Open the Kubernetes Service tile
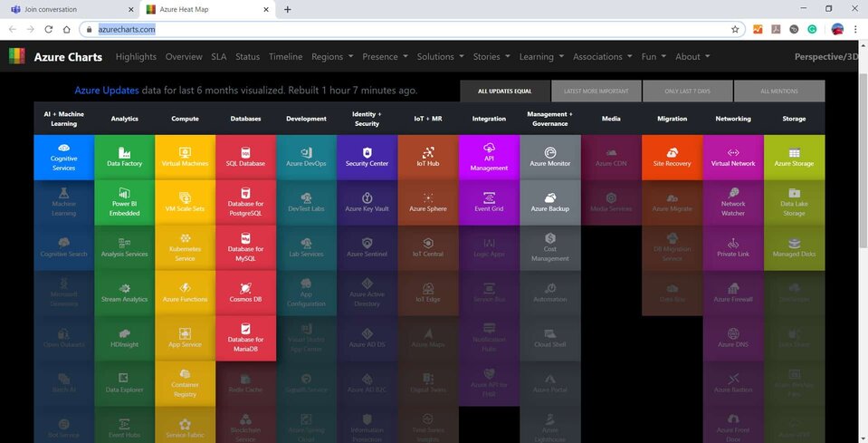Screen dimensions: 868x443 [185, 248]
